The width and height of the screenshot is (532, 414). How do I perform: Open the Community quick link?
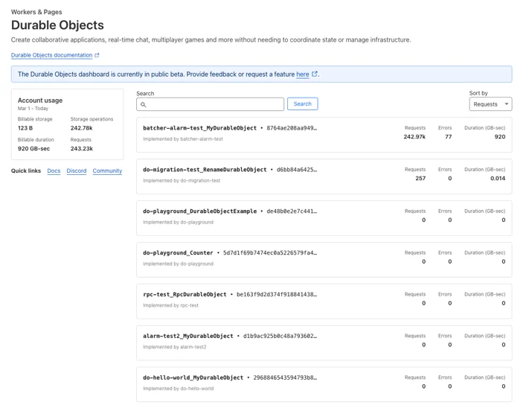click(107, 171)
